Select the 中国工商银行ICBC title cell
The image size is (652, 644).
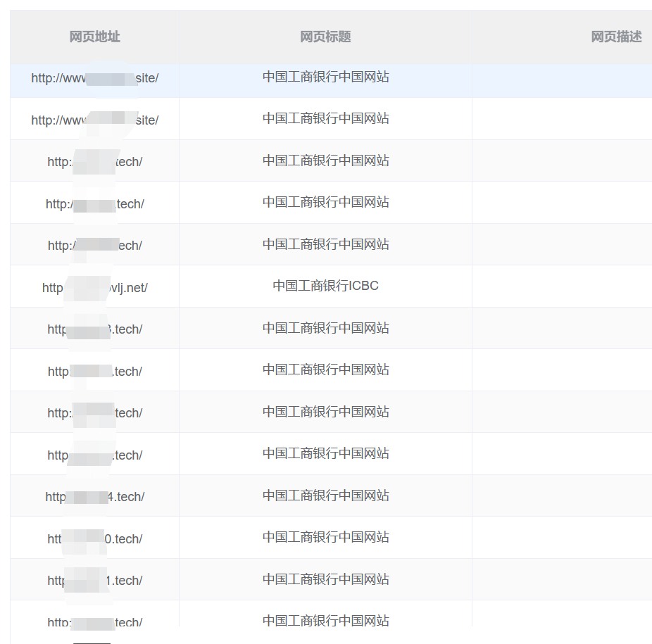pos(325,286)
